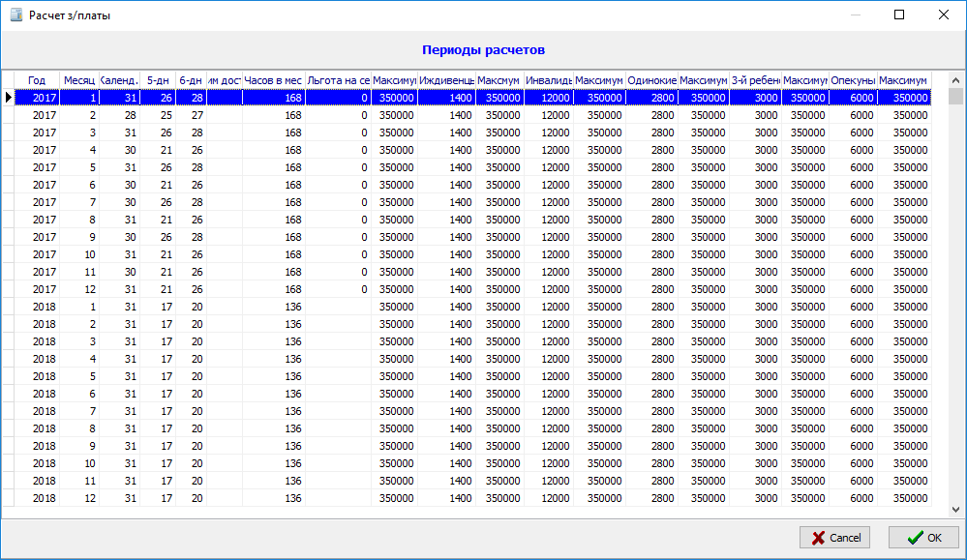
Task: Click the current row indicator arrow
Action: 9,98
